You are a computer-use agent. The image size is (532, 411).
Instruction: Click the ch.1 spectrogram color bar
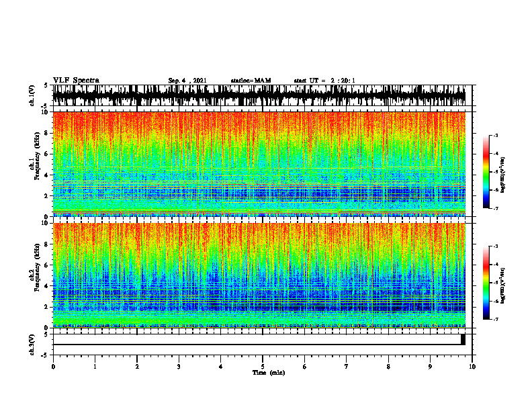486,172
